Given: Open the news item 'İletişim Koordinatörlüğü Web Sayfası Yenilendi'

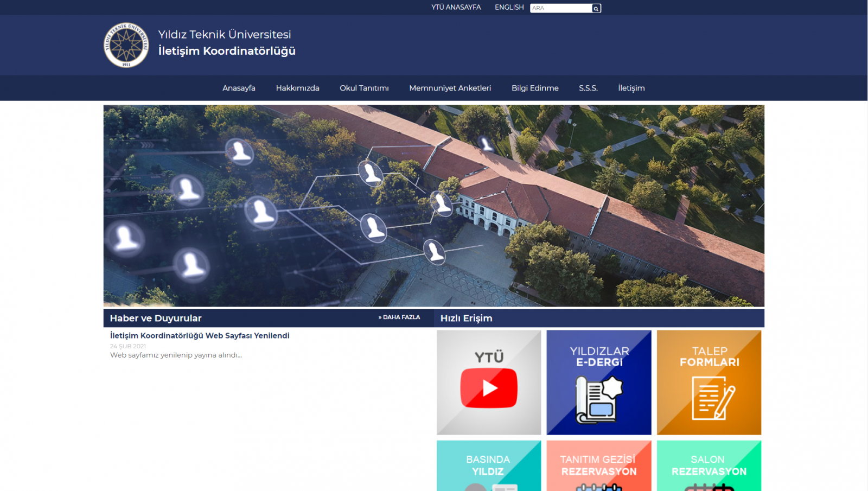Looking at the screenshot, I should click(x=200, y=336).
